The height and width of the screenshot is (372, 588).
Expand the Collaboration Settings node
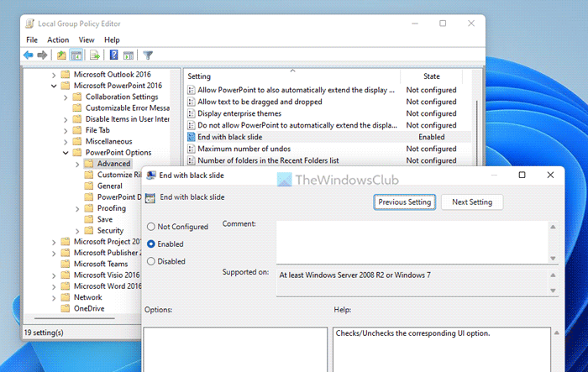click(66, 97)
